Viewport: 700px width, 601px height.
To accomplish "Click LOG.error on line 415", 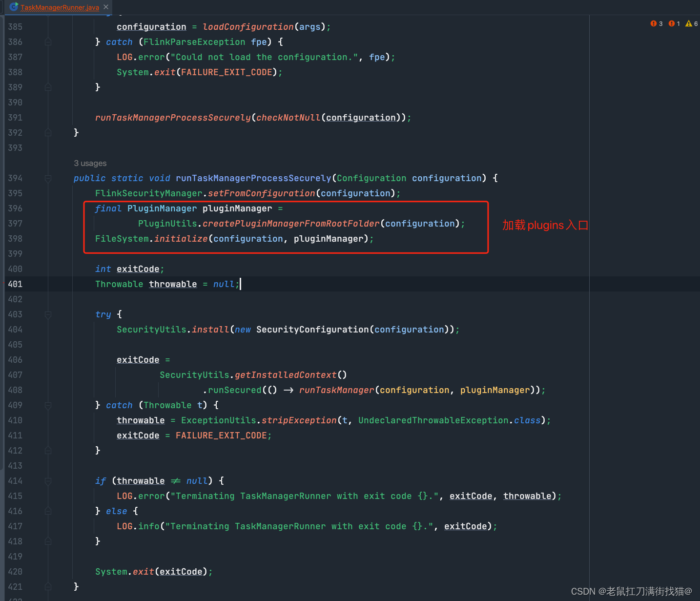I will 141,496.
